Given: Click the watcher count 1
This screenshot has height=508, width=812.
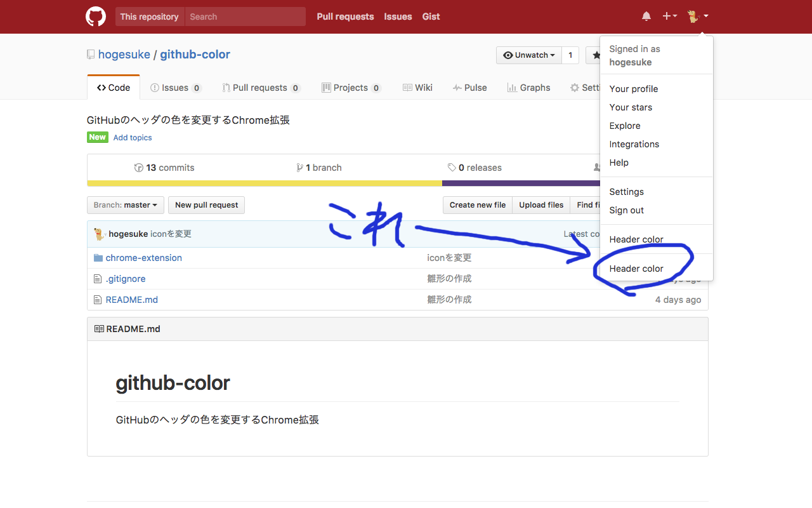Looking at the screenshot, I should point(570,55).
